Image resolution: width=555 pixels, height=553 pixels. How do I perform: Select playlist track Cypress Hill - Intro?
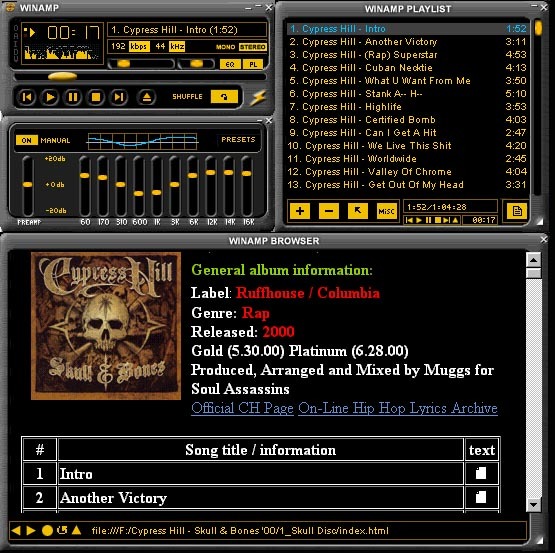(x=408, y=29)
